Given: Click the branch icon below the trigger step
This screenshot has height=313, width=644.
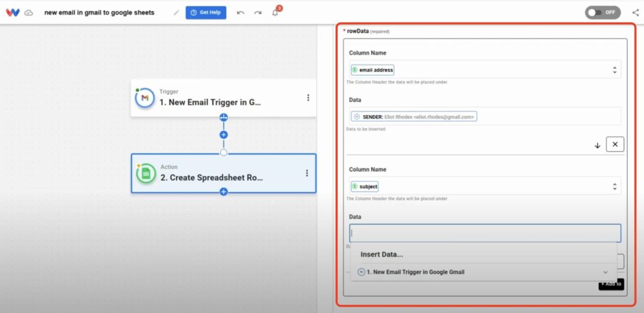Looking at the screenshot, I should click(223, 118).
